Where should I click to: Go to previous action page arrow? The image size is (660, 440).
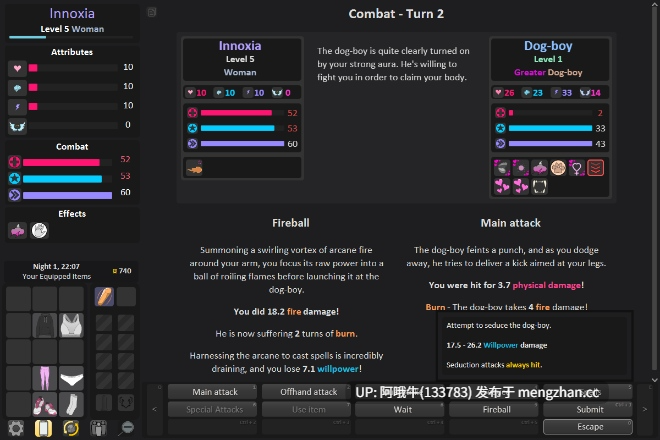point(154,409)
